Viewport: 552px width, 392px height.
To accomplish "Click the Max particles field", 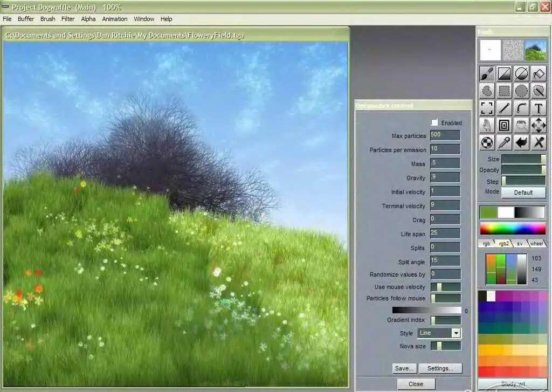I will (445, 135).
